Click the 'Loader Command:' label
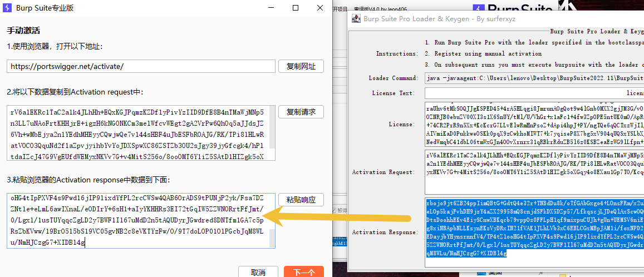Image resolution: width=644 pixels, height=277 pixels. pos(394,78)
